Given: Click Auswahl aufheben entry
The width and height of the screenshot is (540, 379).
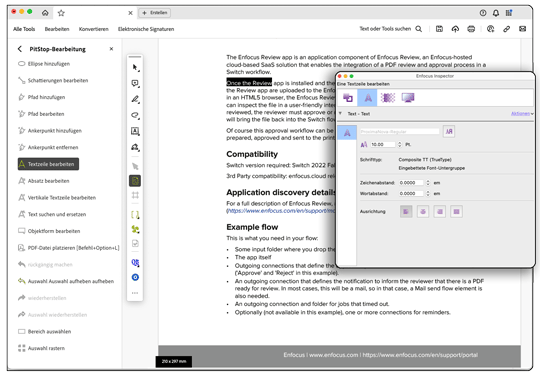Looking at the screenshot, I should coord(66,281).
